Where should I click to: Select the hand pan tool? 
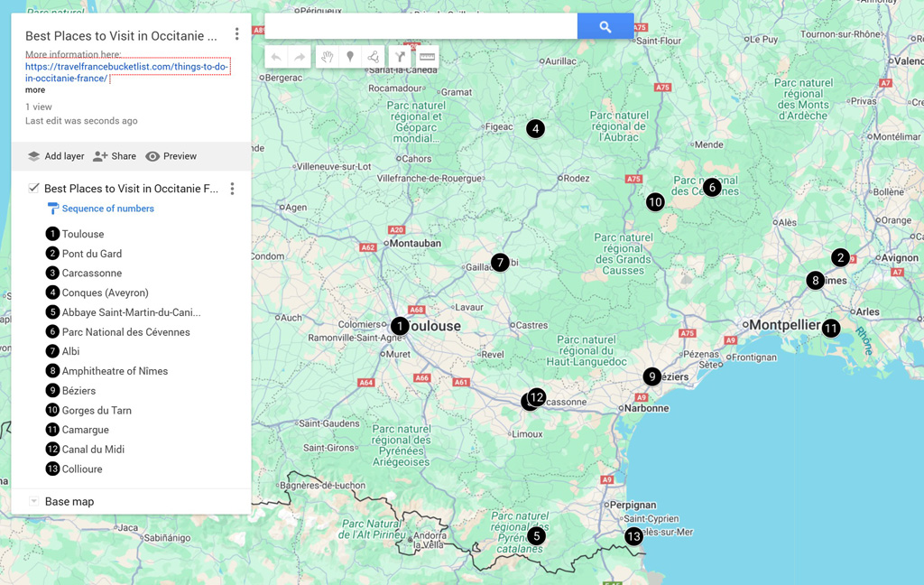click(327, 57)
